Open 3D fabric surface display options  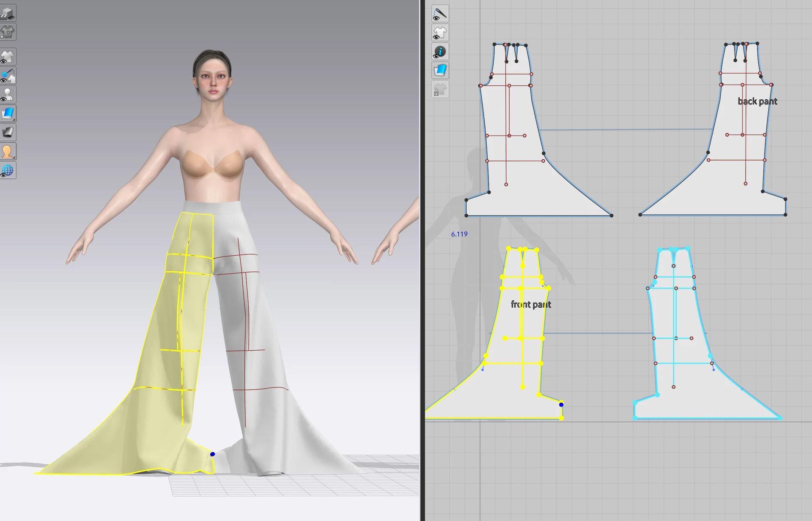click(8, 114)
